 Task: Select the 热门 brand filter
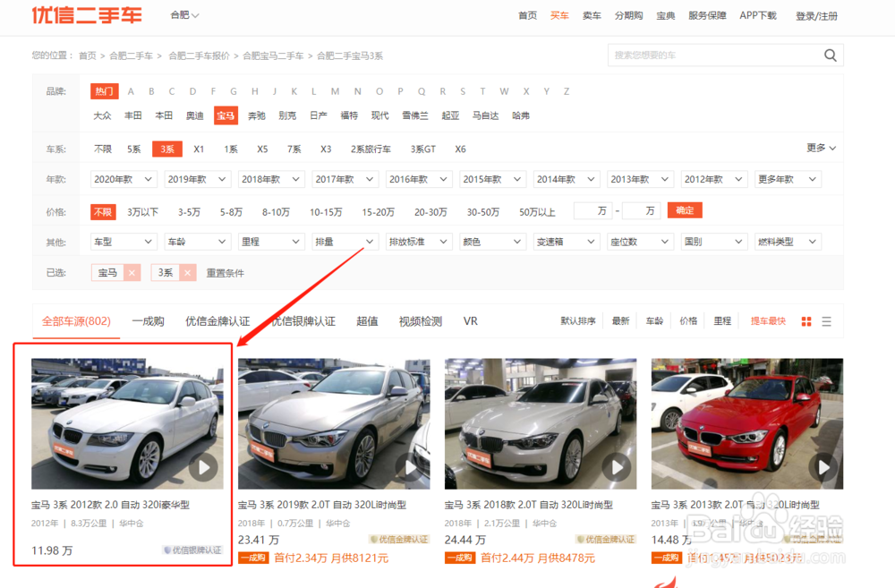tap(104, 91)
